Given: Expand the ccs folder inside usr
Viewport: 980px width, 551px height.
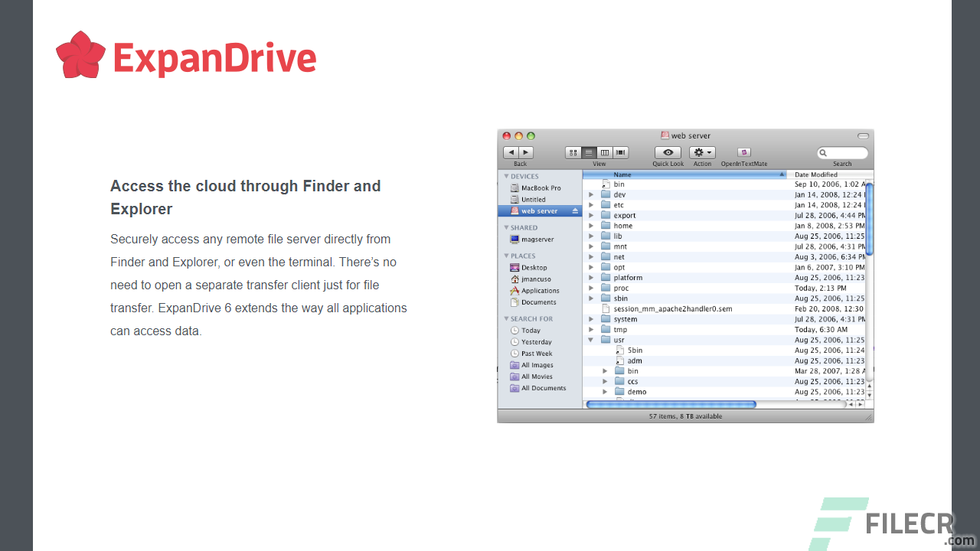Looking at the screenshot, I should pyautogui.click(x=605, y=382).
